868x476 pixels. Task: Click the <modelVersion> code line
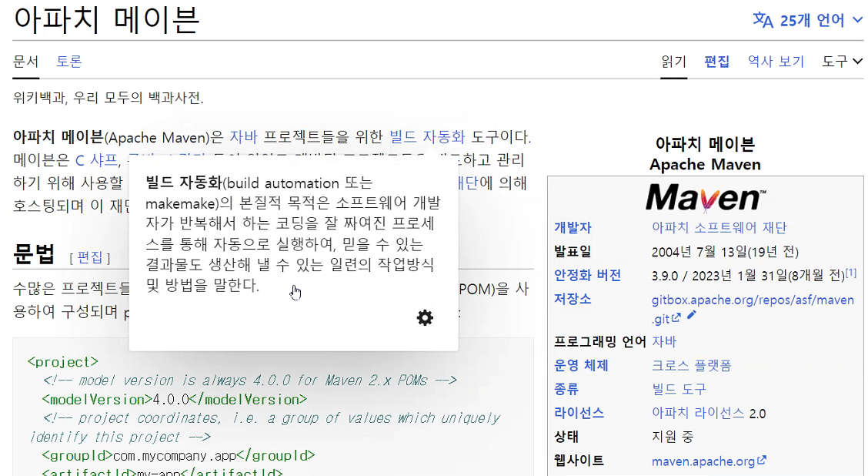pos(174,399)
